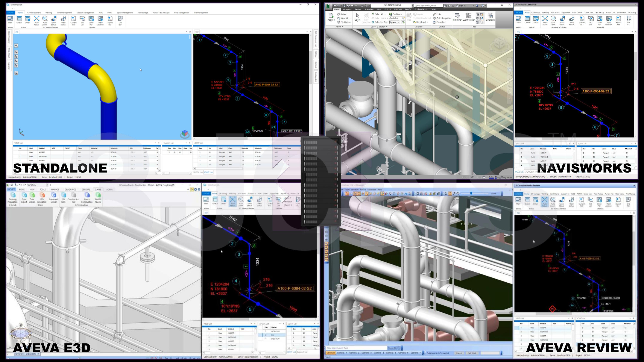Screen dimensions: 644x362
Task: Click the Select arrow tool in Navisworks
Action: click(x=357, y=17)
